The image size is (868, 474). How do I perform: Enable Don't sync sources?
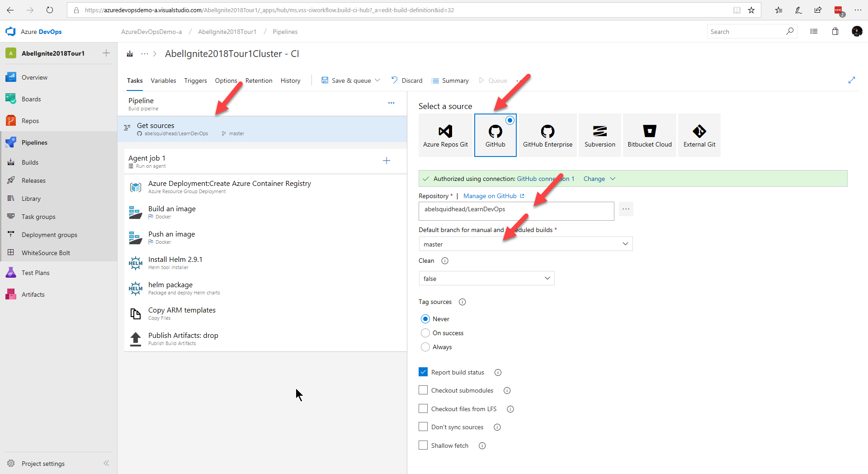click(423, 427)
